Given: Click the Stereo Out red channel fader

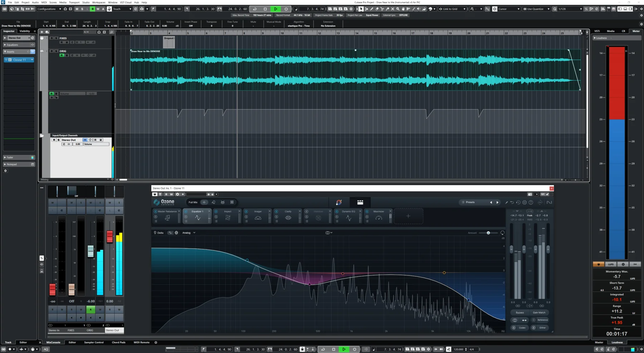Looking at the screenshot, I should tap(110, 236).
